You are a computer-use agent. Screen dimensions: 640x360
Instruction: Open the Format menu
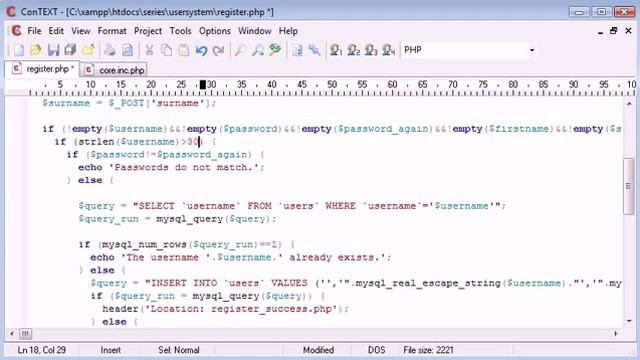click(x=112, y=31)
